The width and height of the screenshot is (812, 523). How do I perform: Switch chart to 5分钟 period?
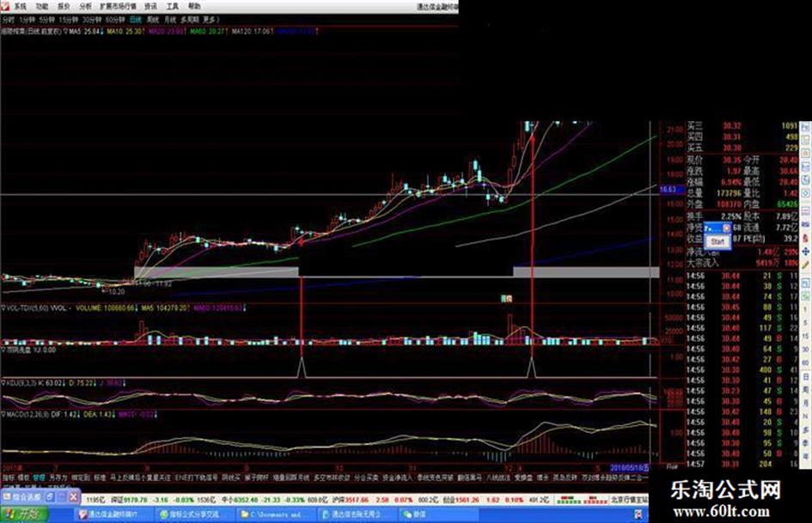tap(46, 20)
